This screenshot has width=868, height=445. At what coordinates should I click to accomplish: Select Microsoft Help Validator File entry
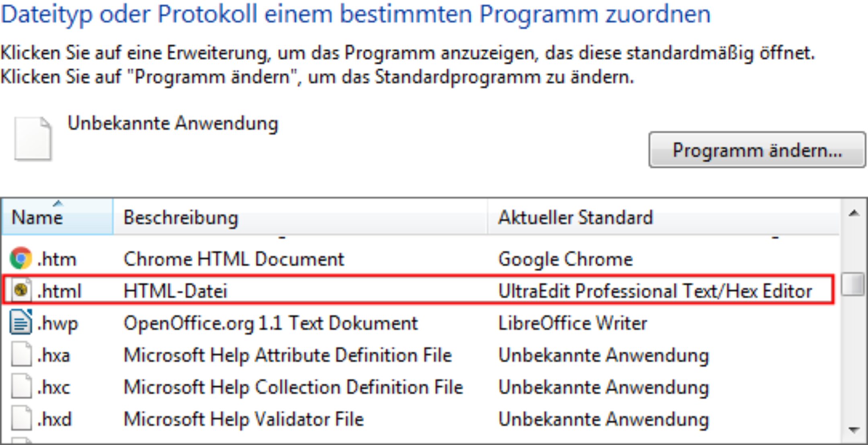click(244, 419)
